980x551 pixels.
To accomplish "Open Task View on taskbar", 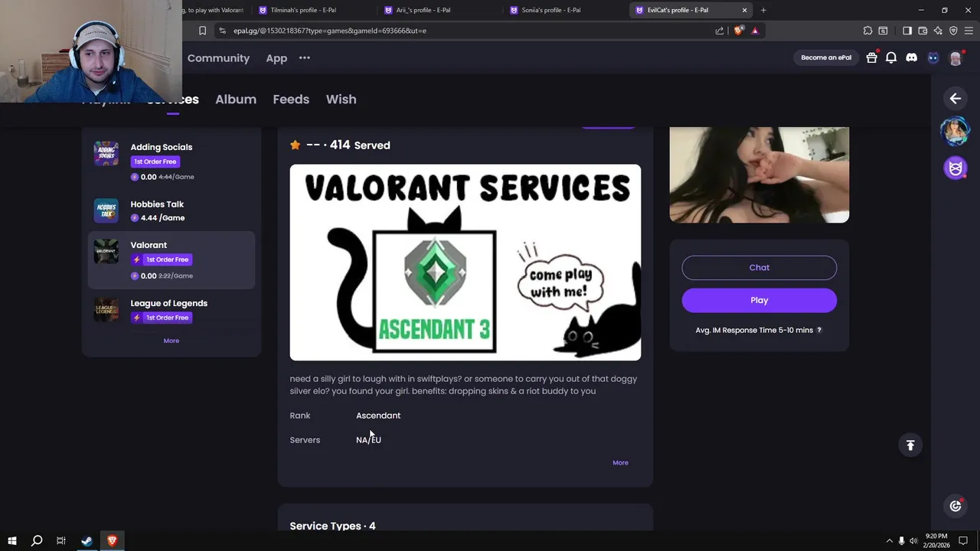I will [x=61, y=541].
